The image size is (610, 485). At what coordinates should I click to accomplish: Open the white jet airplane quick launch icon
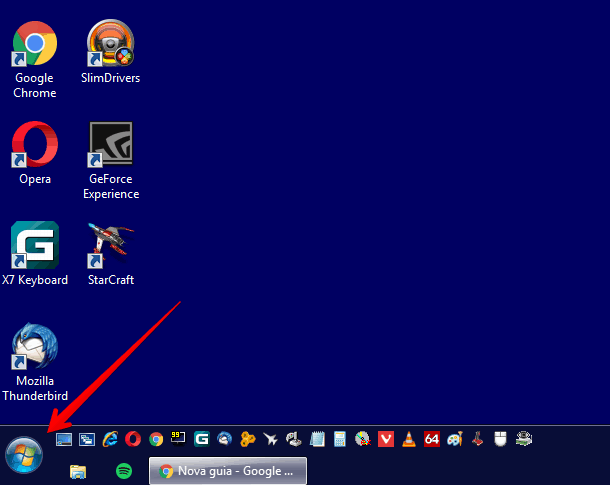pos(270,439)
